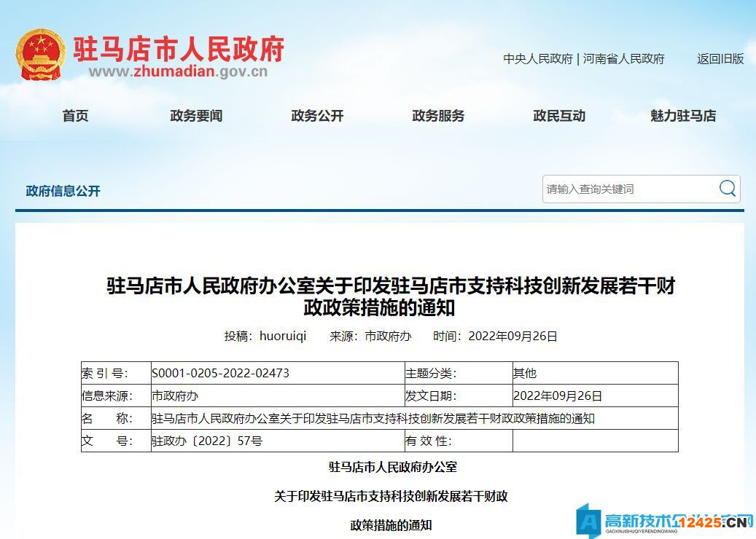Follow the 河南省人民政府 link
This screenshot has width=756, height=539.
coord(623,59)
